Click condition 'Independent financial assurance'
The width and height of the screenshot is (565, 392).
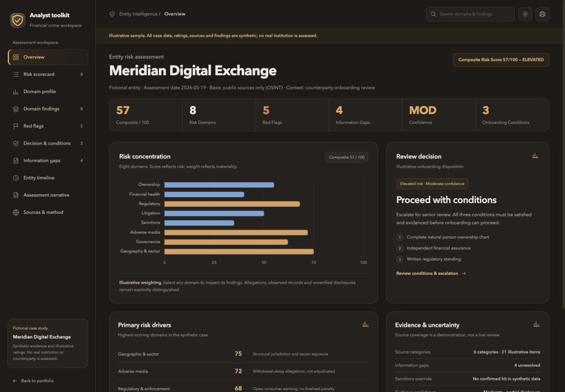[439, 248]
